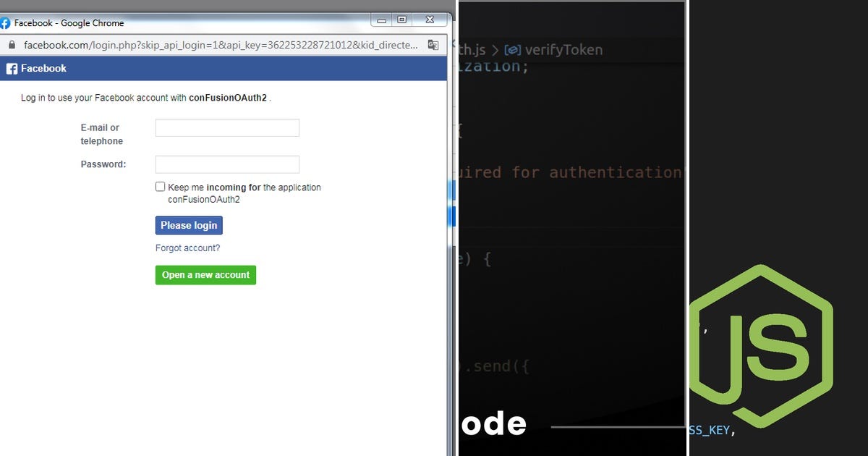Click the 'Please login' button
This screenshot has width=868, height=456.
coord(189,225)
